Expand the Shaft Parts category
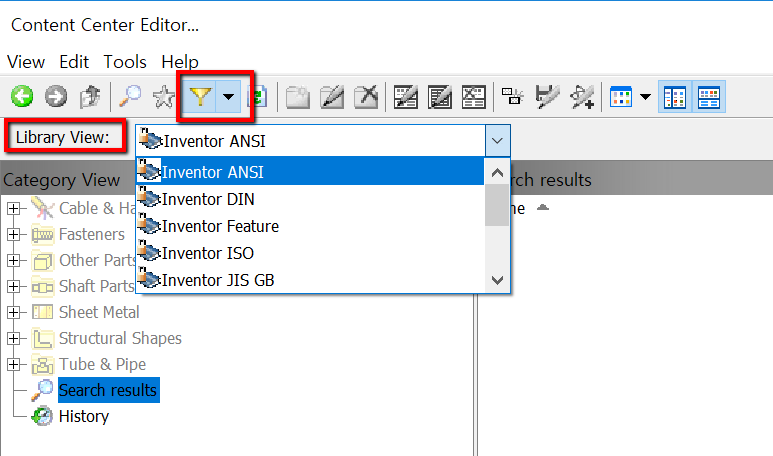The height and width of the screenshot is (456, 773). pos(14,286)
